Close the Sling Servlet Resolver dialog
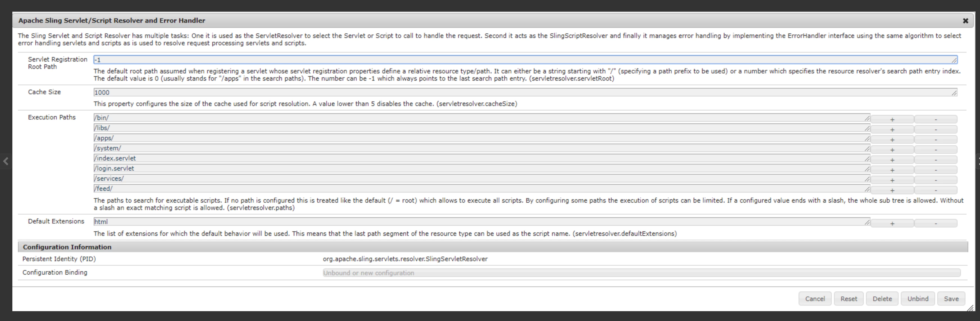The height and width of the screenshot is (321, 980). point(965,21)
